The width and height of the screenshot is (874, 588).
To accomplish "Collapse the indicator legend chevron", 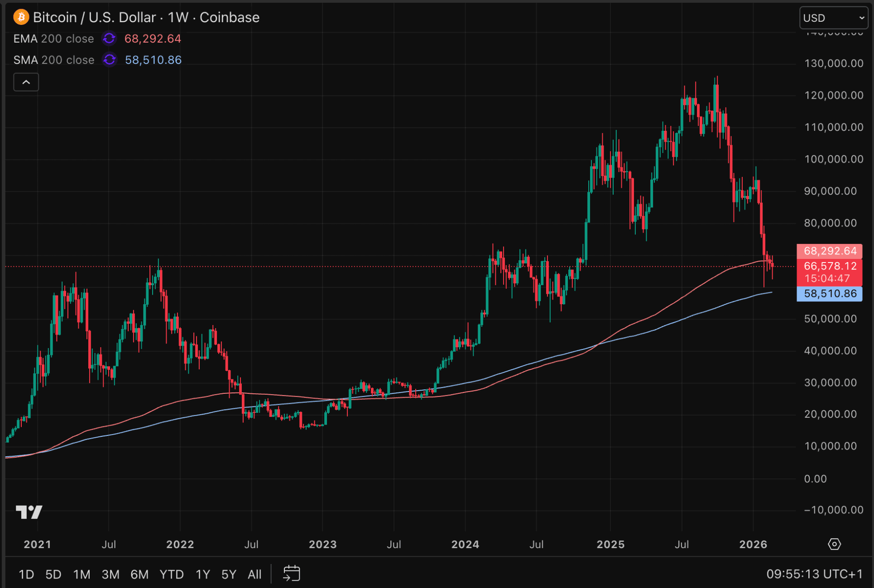I will [x=26, y=82].
